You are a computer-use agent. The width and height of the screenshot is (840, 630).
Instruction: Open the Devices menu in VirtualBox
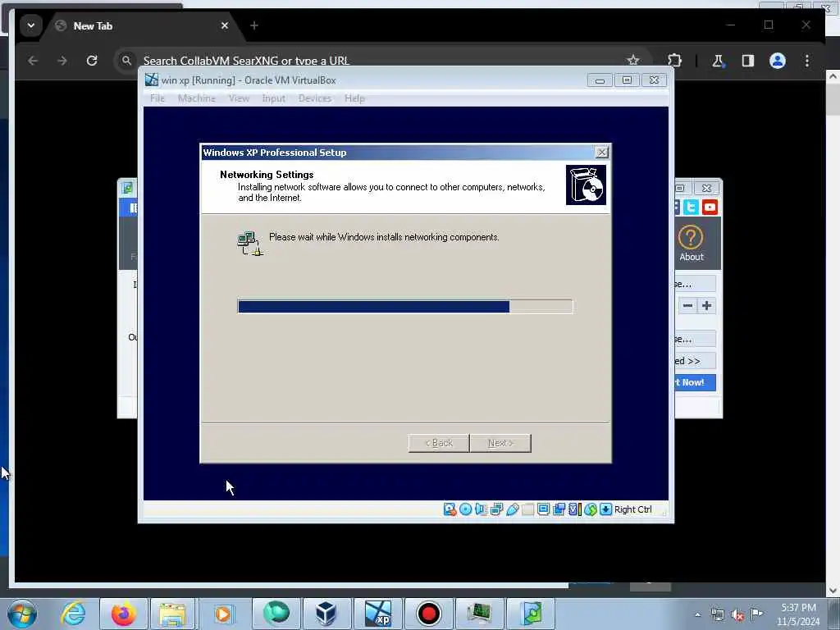point(315,98)
